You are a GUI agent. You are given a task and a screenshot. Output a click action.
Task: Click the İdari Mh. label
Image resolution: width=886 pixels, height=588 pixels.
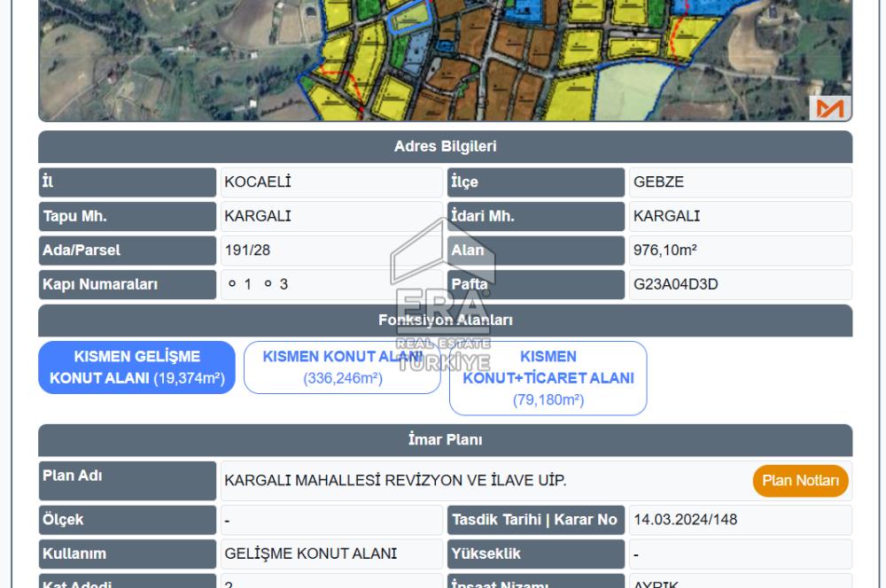pos(536,216)
